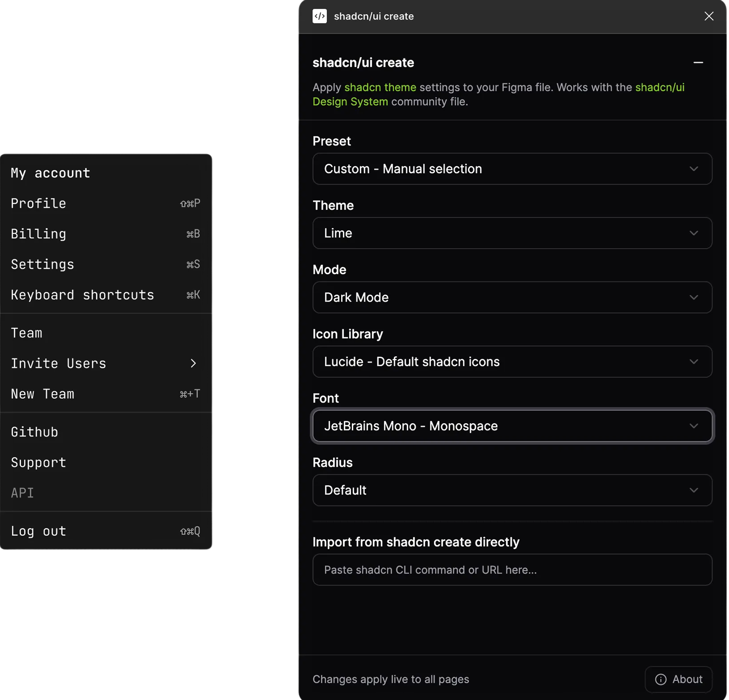
Task: Expand the Radius dropdown
Action: 512,491
